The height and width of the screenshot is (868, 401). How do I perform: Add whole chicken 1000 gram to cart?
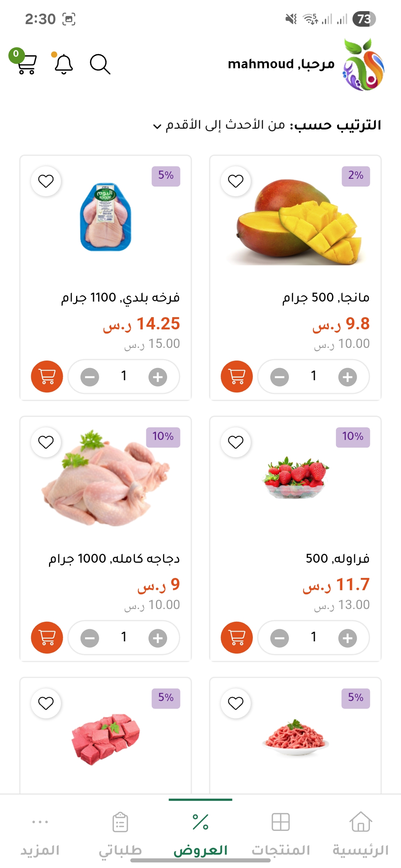click(x=47, y=638)
